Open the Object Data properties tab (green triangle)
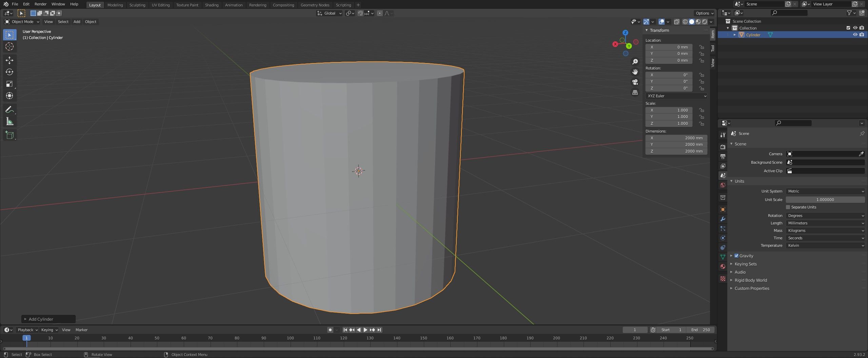 (x=723, y=257)
